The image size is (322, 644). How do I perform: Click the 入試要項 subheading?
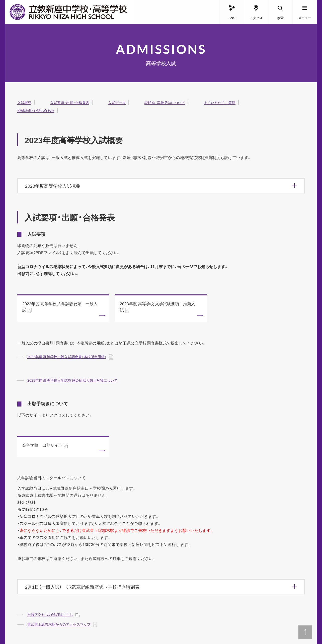36,234
